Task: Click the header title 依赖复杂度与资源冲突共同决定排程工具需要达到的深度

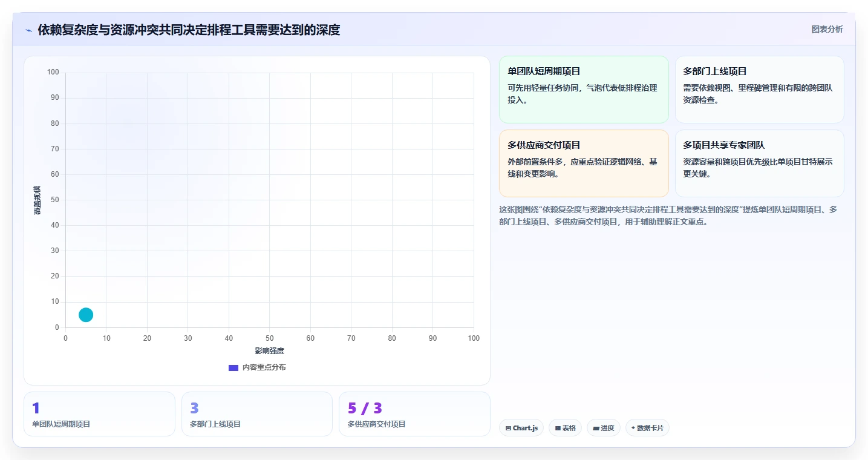Action: tap(189, 30)
